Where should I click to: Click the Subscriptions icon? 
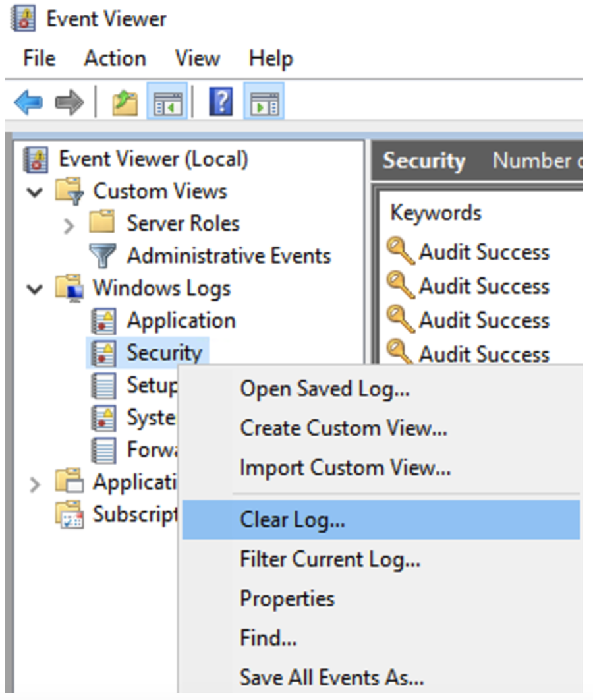coord(69,514)
